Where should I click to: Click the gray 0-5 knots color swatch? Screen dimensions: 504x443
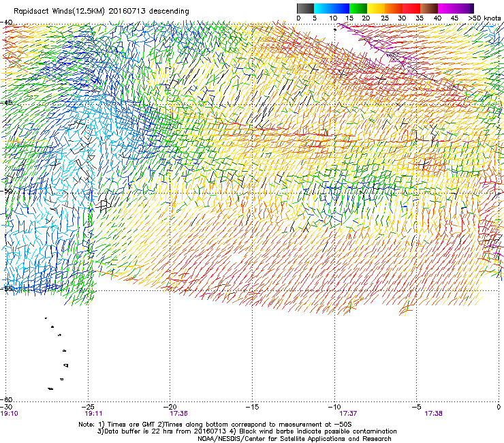(x=305, y=8)
